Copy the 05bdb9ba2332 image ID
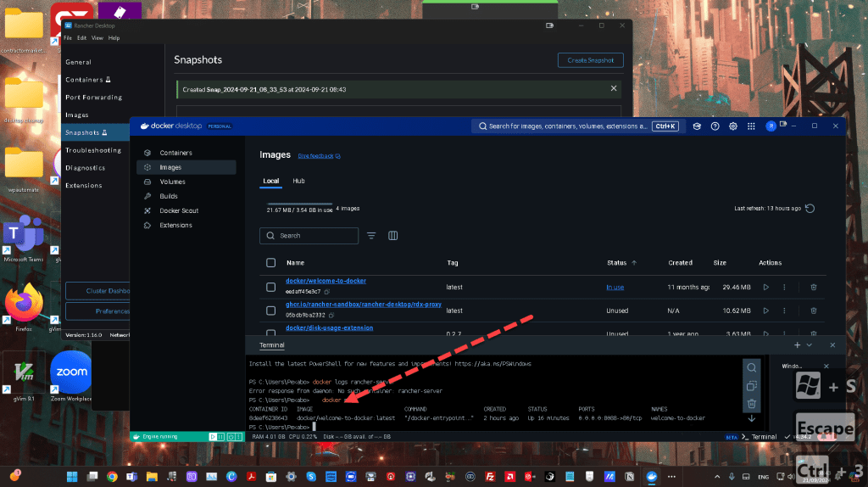 (x=331, y=316)
